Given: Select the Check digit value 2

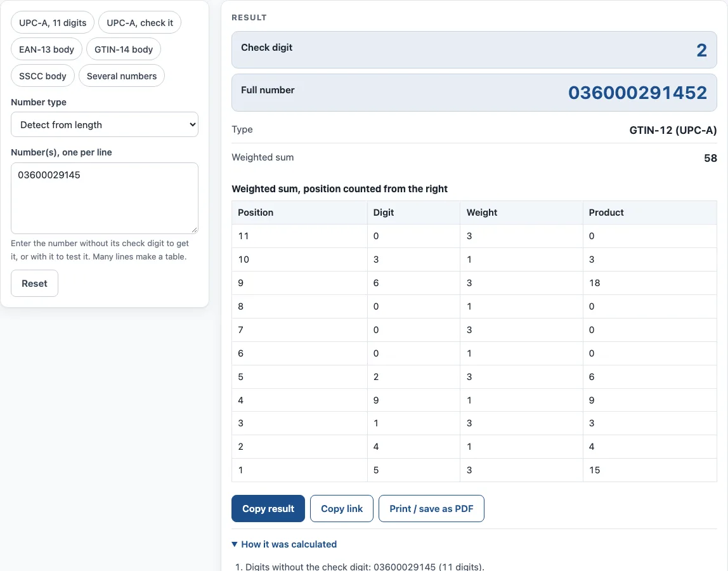Looking at the screenshot, I should click(x=701, y=50).
